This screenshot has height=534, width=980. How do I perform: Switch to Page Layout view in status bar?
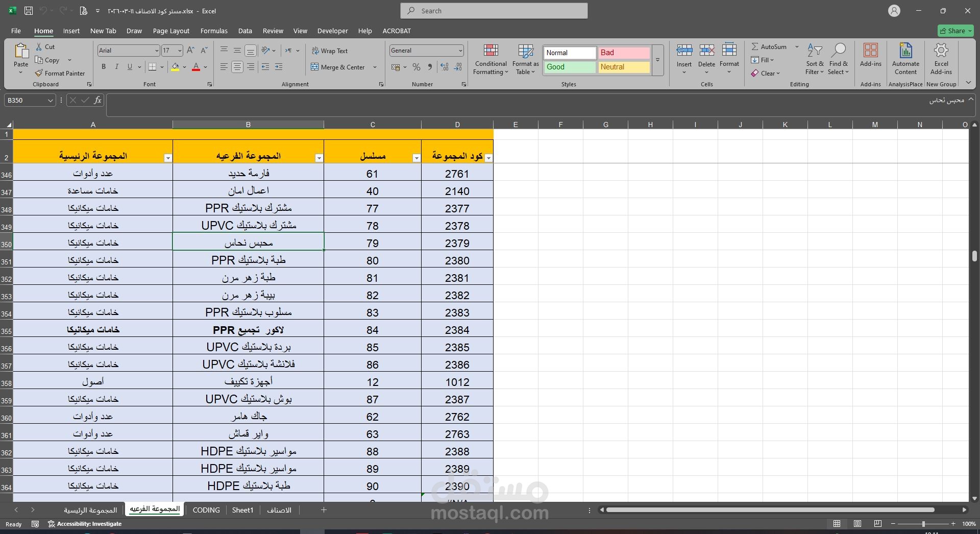coord(857,524)
